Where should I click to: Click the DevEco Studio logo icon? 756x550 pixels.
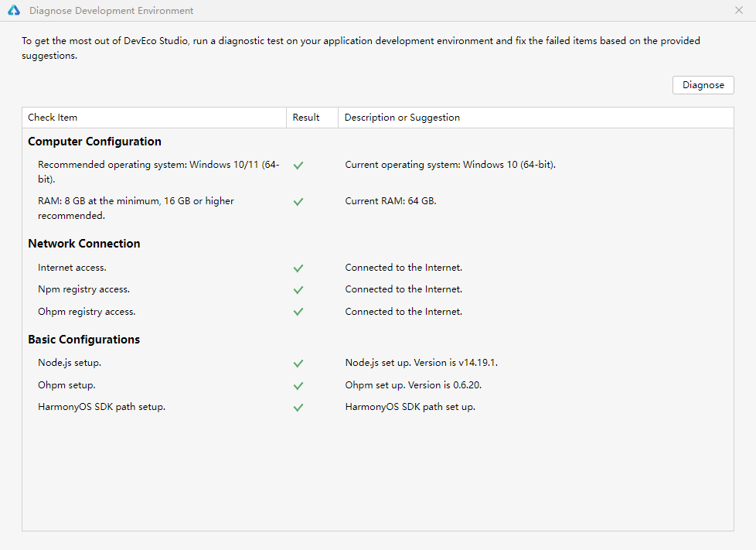[x=14, y=10]
